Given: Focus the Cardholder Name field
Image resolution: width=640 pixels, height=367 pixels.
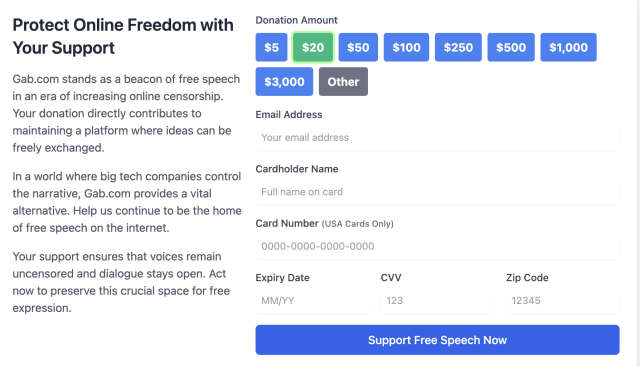Looking at the screenshot, I should 438,192.
